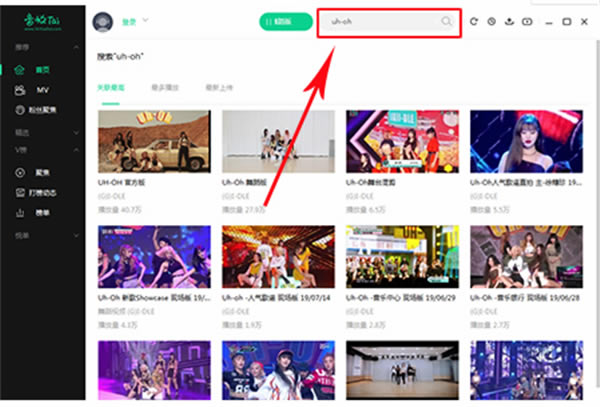Select MV in the sidebar
This screenshot has width=600, height=407.
(x=42, y=90)
